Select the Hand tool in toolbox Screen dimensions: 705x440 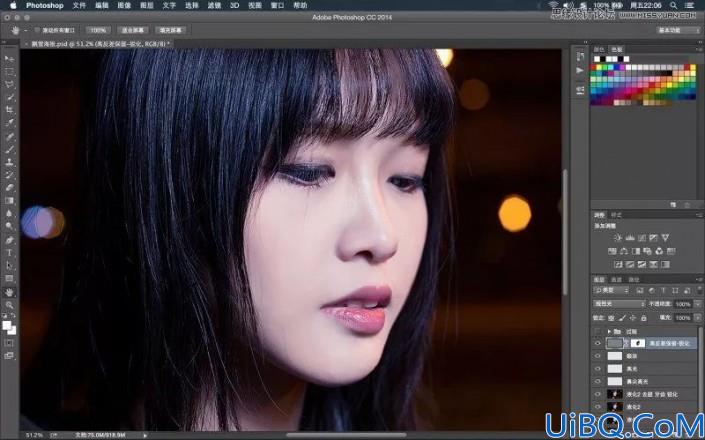[x=9, y=293]
